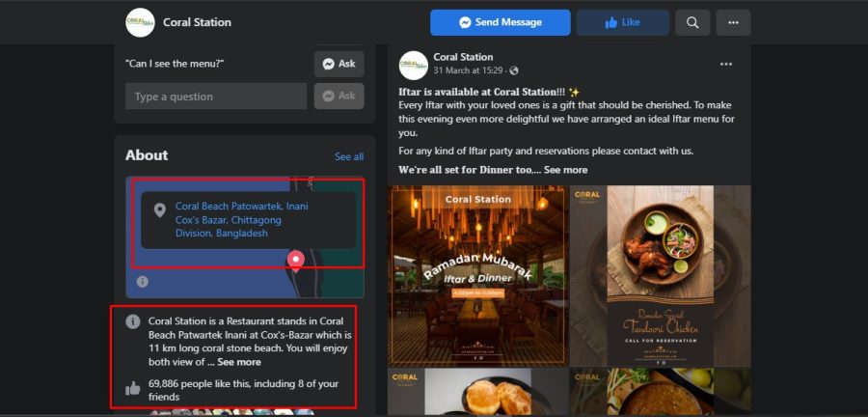Open the page search magnifier icon
868x417 pixels.
click(x=692, y=23)
